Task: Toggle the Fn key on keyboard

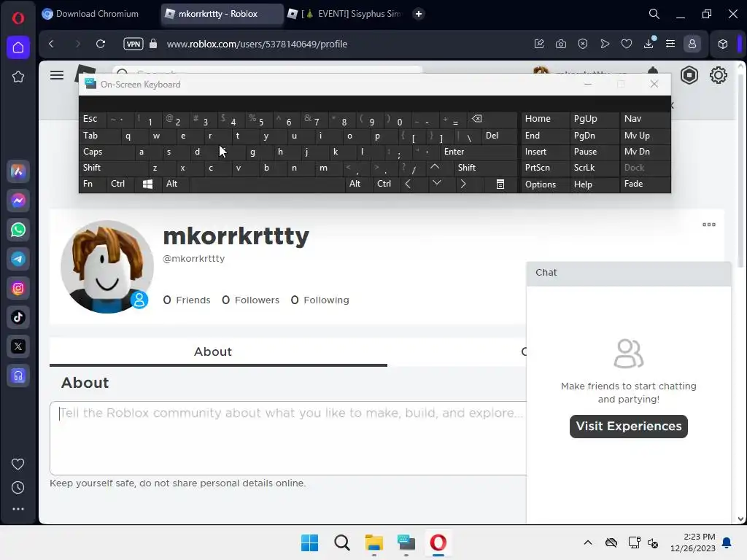Action: point(93,184)
